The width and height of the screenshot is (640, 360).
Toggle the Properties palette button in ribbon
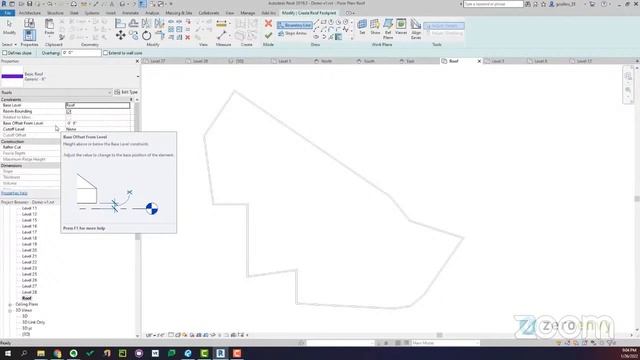29,35
